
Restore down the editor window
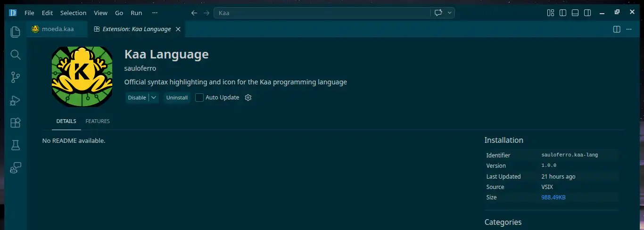tap(617, 12)
